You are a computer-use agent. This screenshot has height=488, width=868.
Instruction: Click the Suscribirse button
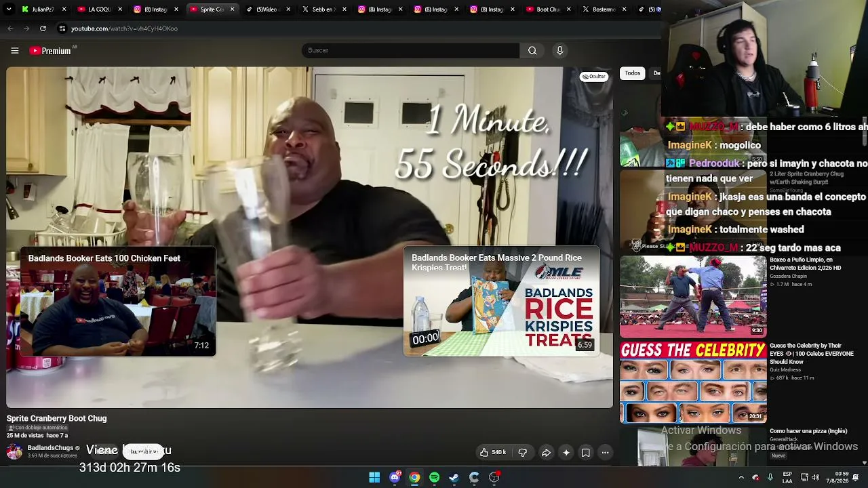[x=144, y=451]
